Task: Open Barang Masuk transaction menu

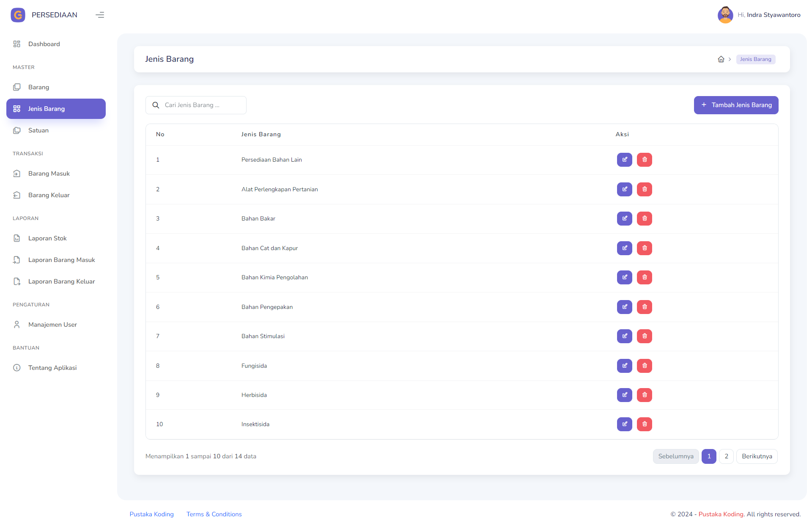Action: (x=49, y=173)
